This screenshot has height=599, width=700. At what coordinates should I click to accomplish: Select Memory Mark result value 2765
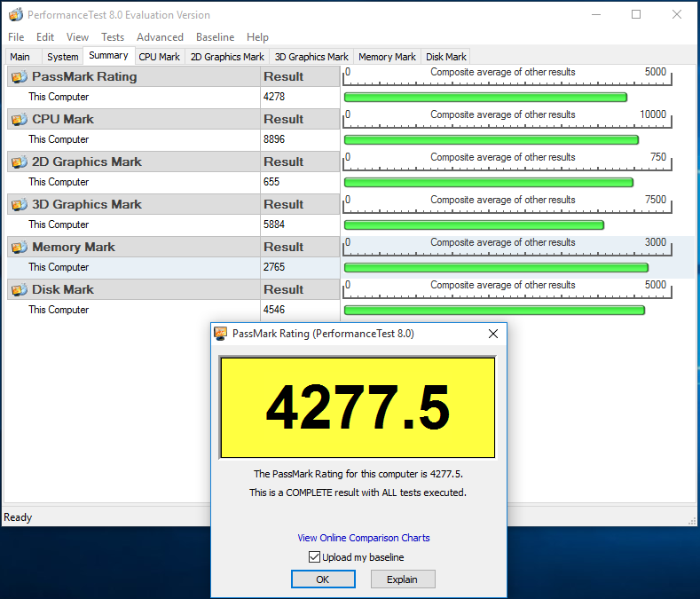tap(274, 267)
